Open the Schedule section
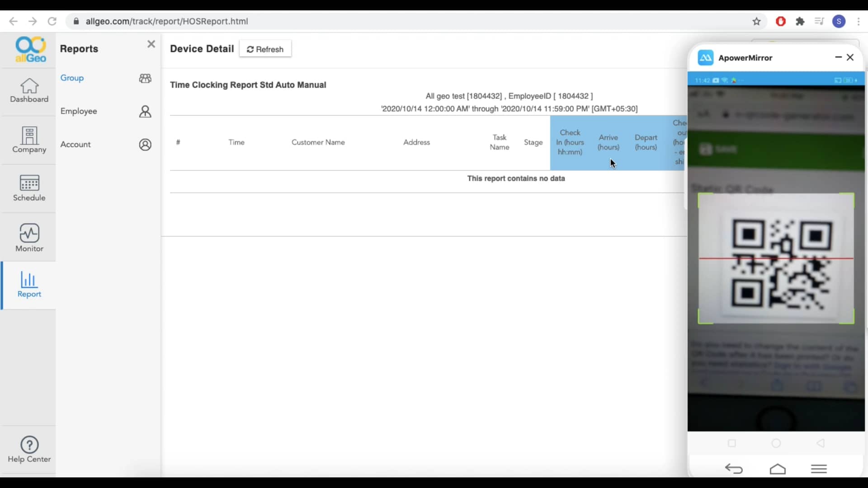The width and height of the screenshot is (868, 488). coord(29,188)
